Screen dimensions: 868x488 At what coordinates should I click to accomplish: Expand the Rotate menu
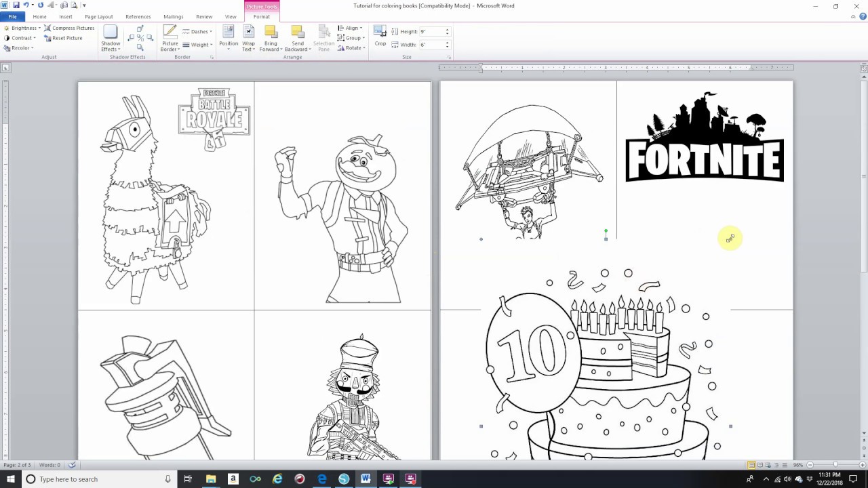[351, 48]
